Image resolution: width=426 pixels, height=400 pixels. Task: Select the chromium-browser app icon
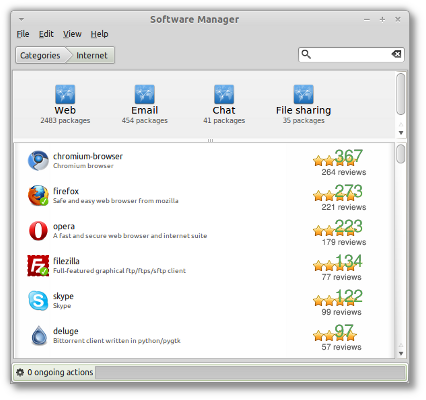[x=38, y=161]
